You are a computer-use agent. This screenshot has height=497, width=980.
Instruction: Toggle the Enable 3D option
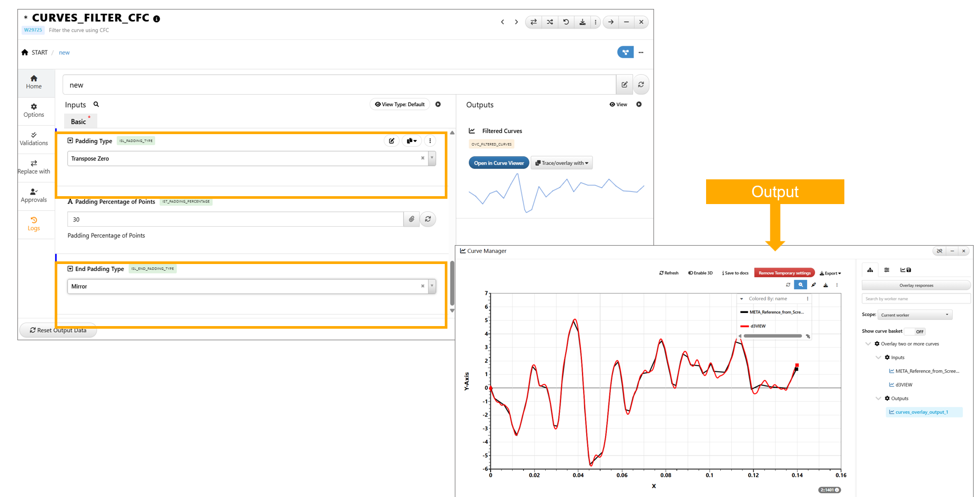(700, 273)
